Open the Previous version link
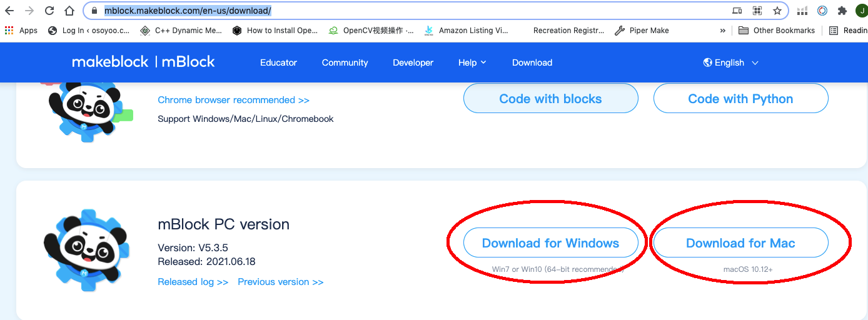868x320 pixels. pyautogui.click(x=280, y=282)
